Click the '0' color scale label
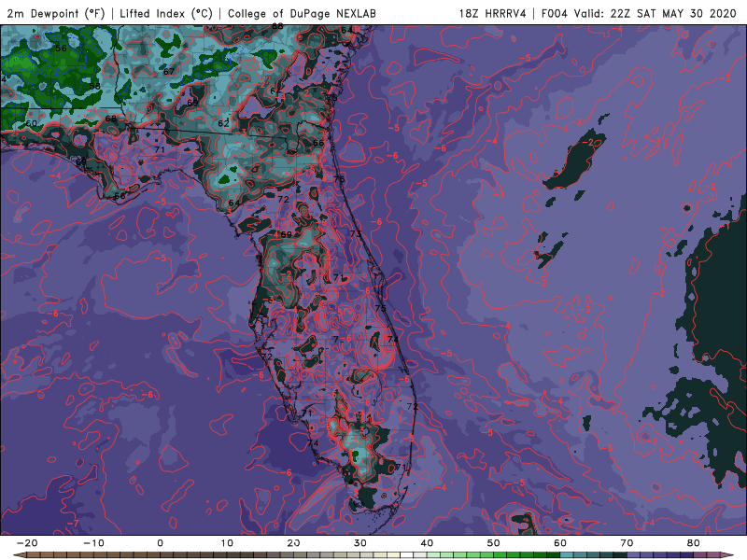 click(x=160, y=543)
